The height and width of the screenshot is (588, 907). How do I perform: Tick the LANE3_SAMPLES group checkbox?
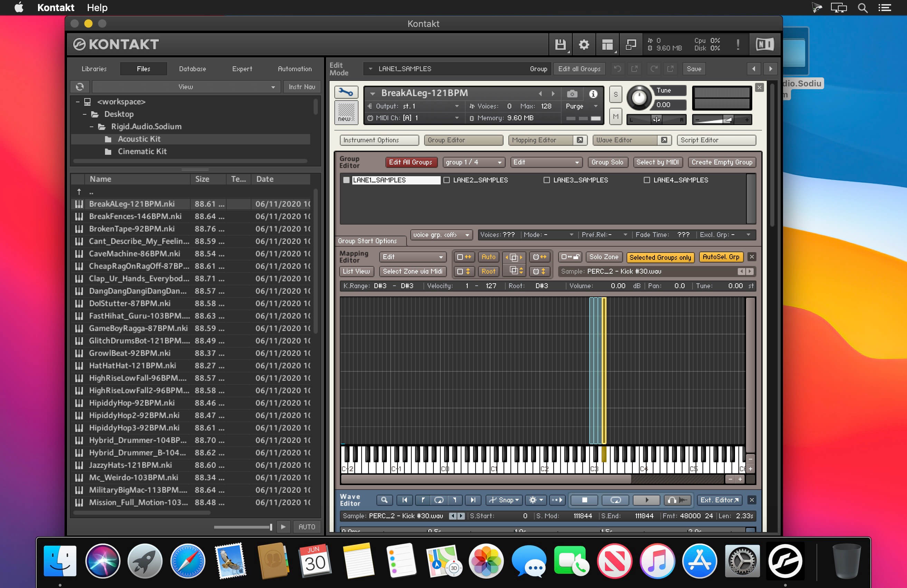pos(546,180)
